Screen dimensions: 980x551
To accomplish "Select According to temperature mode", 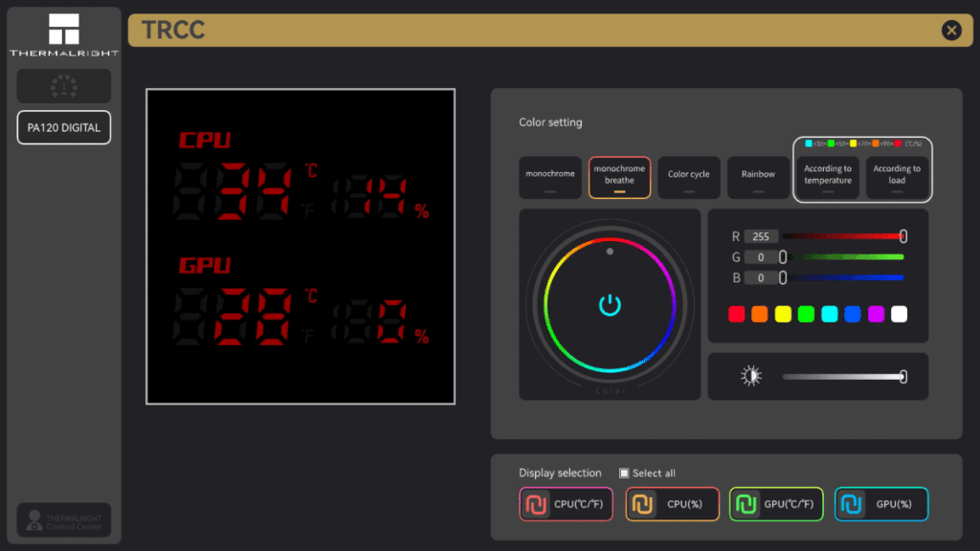I will pyautogui.click(x=828, y=178).
